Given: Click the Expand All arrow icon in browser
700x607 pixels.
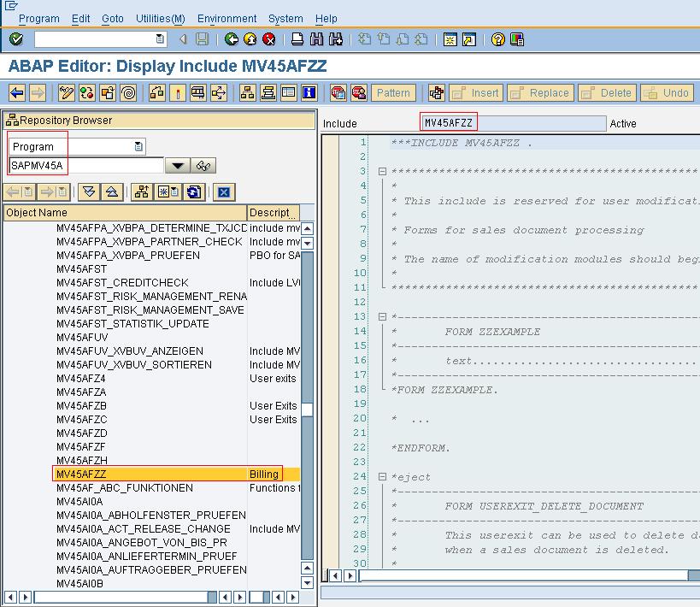Looking at the screenshot, I should 90,192.
